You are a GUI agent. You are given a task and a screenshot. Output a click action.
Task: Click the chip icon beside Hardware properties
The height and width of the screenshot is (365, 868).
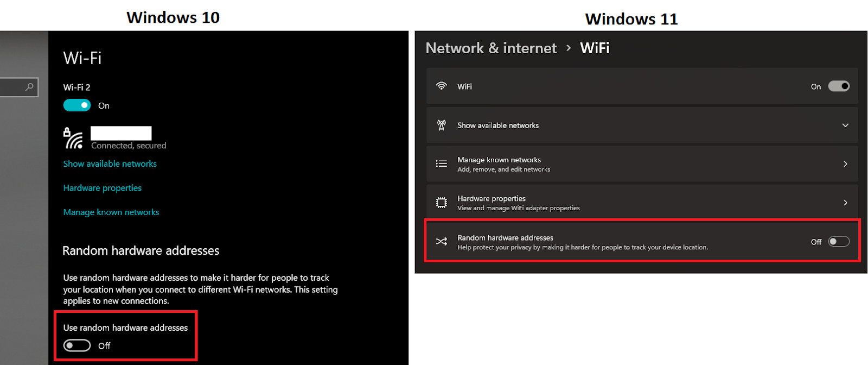pos(442,203)
